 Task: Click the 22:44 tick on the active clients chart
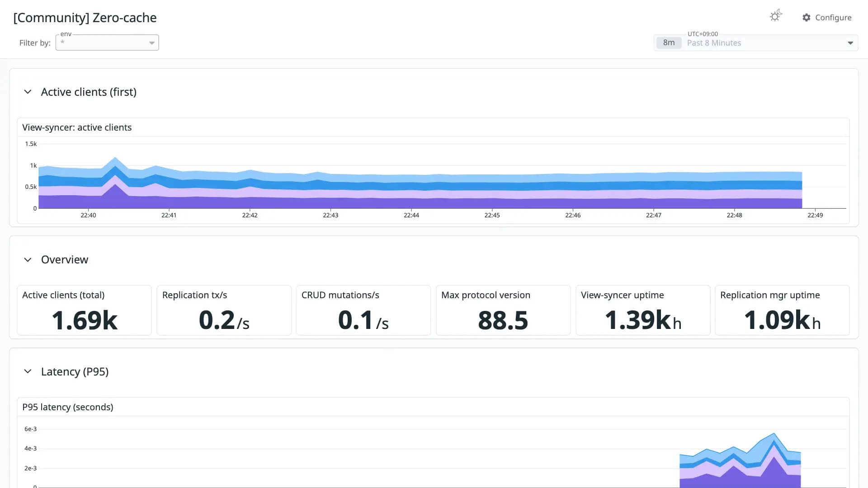411,215
